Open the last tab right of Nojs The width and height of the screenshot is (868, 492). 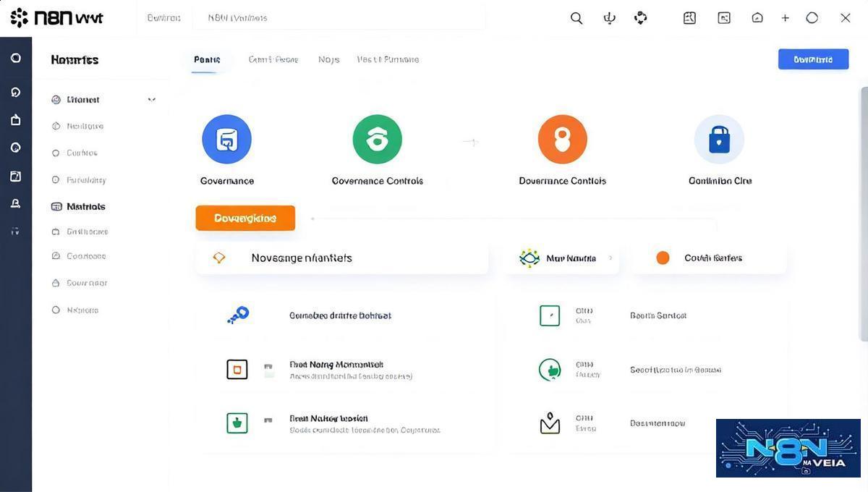click(388, 59)
